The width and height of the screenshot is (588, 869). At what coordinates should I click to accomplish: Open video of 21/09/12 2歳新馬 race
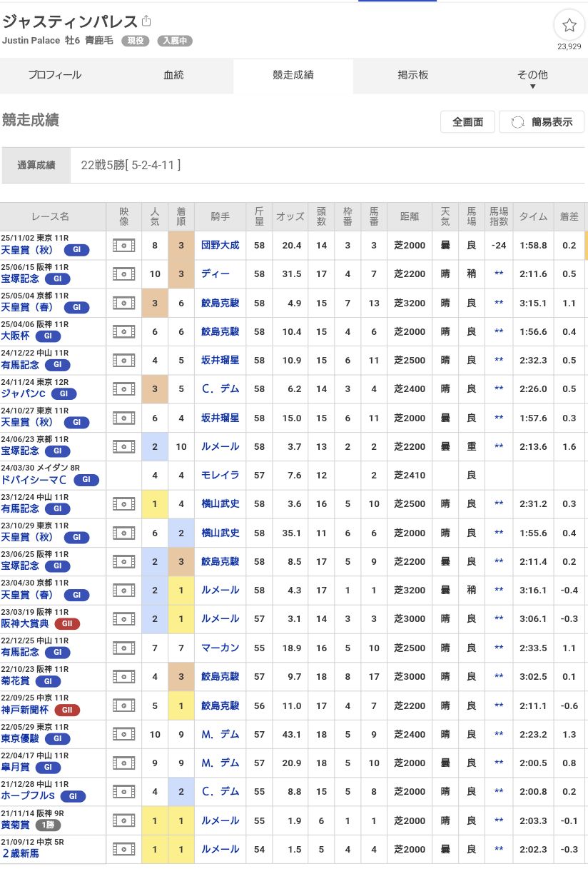coord(124,849)
